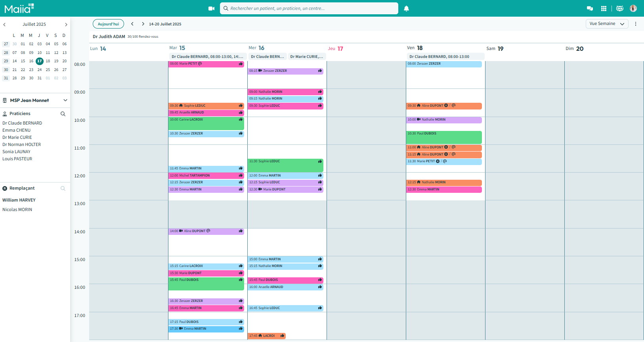Select replacement William HARVEY

coord(19,200)
